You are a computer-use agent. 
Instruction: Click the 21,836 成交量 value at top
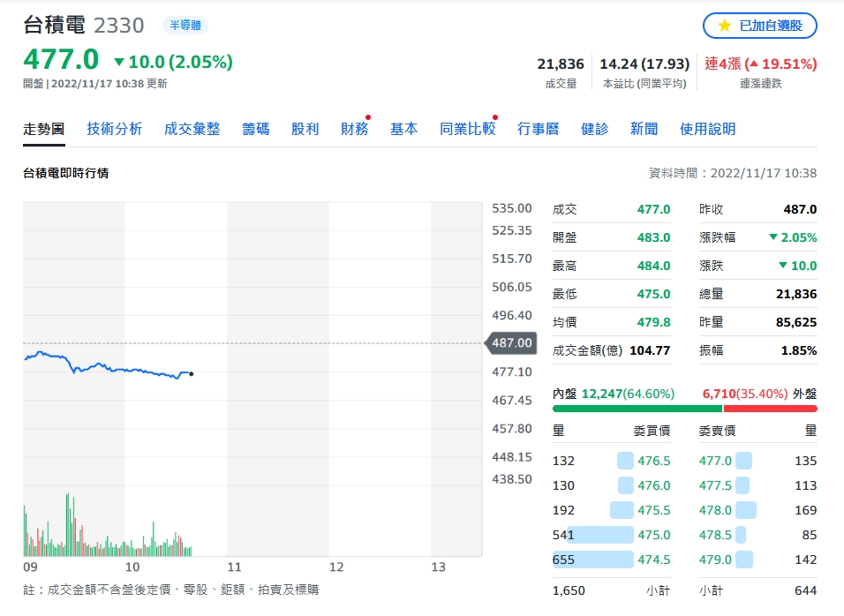561,64
